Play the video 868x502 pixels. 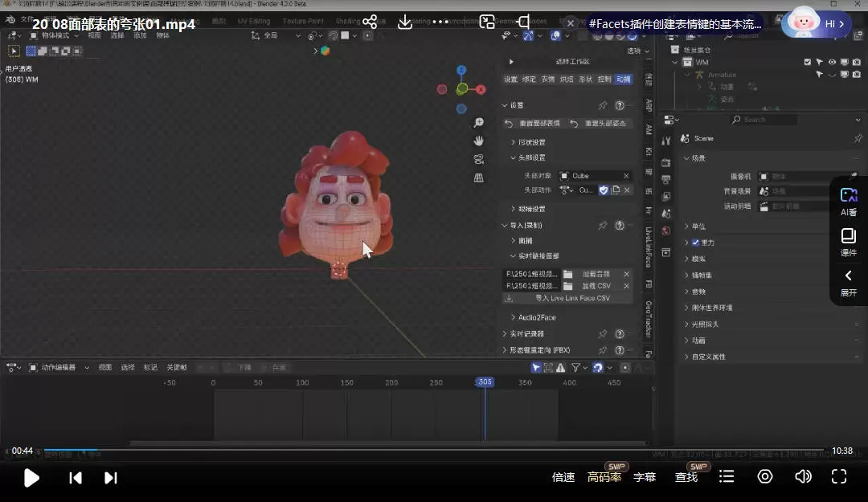pyautogui.click(x=31, y=478)
